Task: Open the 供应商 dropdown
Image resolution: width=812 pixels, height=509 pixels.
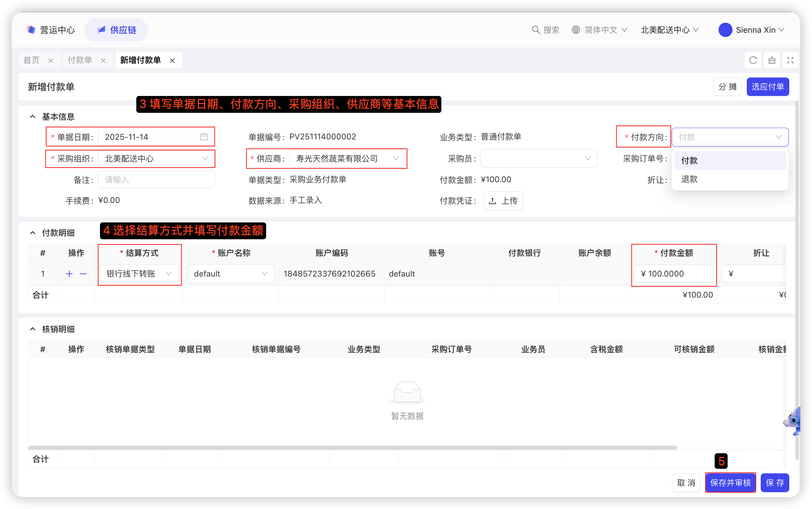Action: (x=347, y=159)
